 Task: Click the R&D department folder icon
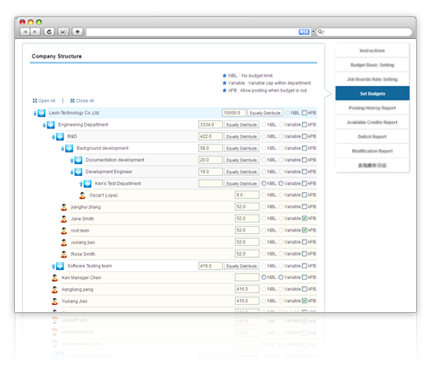tap(60, 136)
